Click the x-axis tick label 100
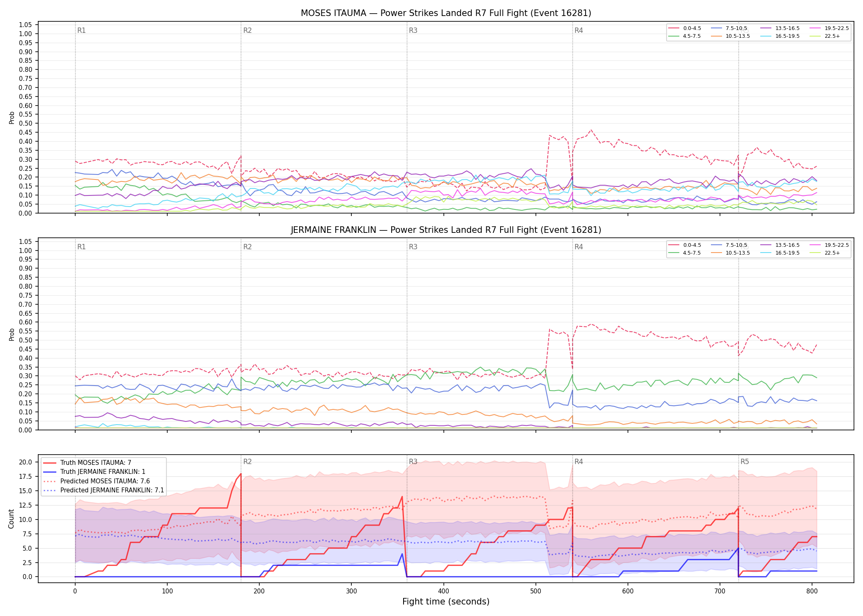Screen dimensions: 863x616 167,592
